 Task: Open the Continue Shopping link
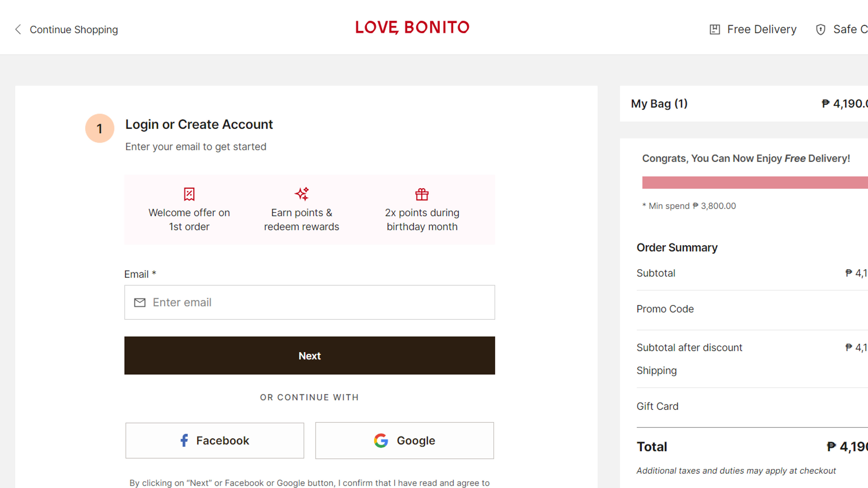(x=74, y=30)
